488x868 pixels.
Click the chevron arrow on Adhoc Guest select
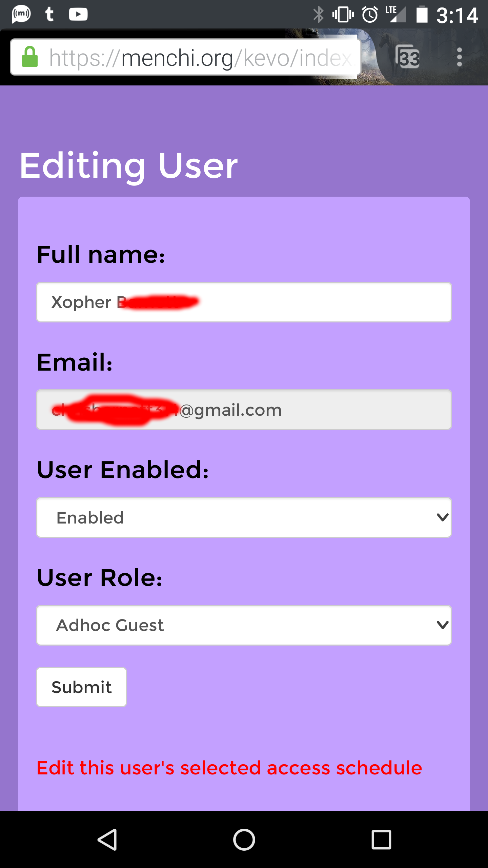coord(442,625)
